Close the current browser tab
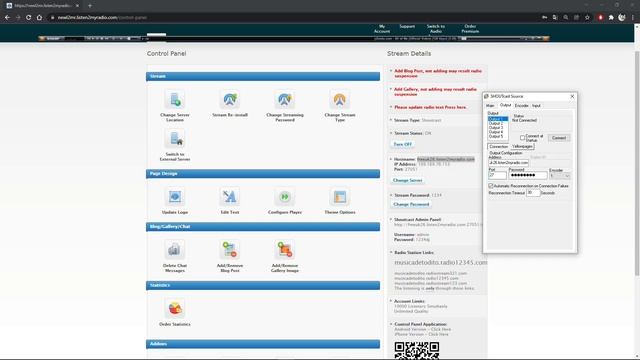 tap(77, 6)
